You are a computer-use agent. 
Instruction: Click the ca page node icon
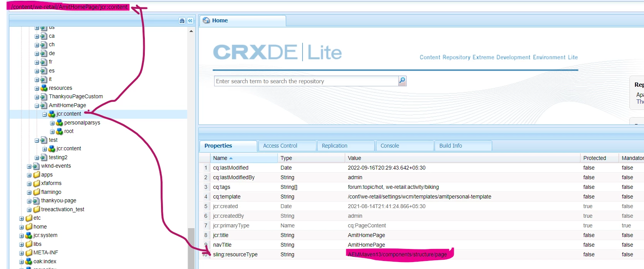point(44,36)
